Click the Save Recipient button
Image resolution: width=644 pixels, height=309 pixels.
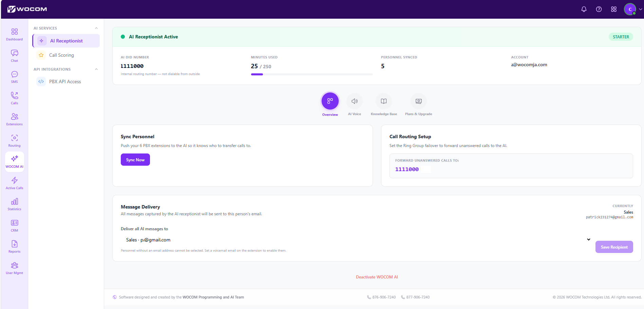pos(614,247)
